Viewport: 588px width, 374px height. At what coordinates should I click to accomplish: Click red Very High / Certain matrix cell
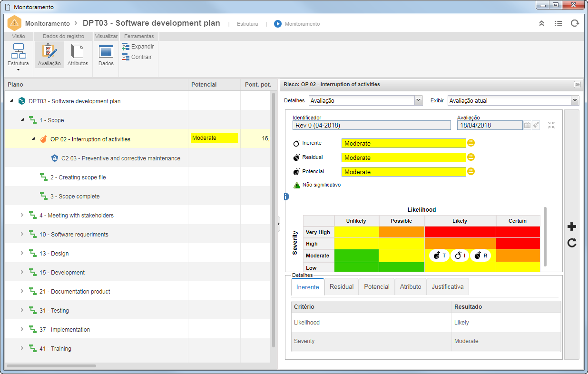click(x=518, y=232)
